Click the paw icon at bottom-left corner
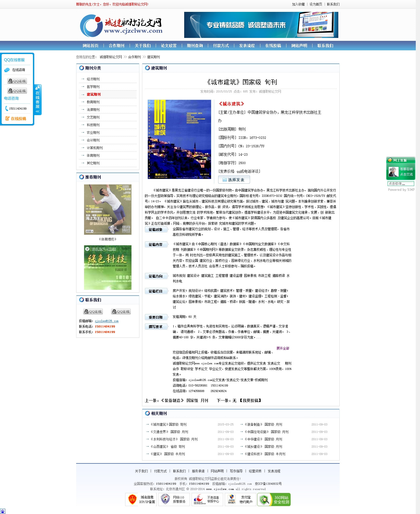Image resolution: width=420 pixels, height=514 pixels. [x=2, y=511]
